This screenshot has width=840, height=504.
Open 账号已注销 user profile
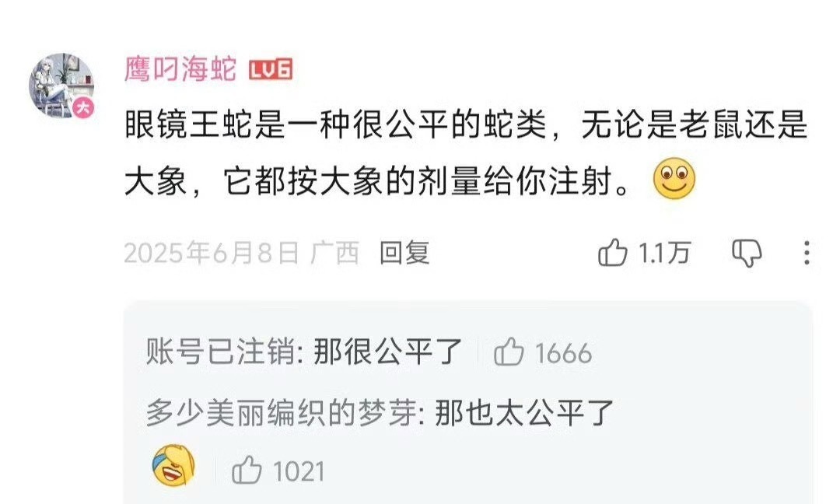tap(219, 352)
